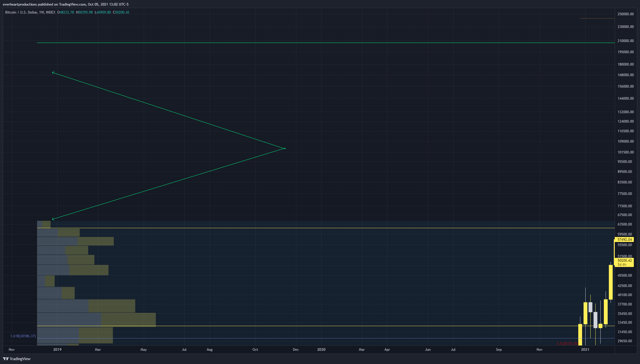Screen dimensions: 640x364
Task: Click the Sep label on time axis
Action: pos(499,350)
